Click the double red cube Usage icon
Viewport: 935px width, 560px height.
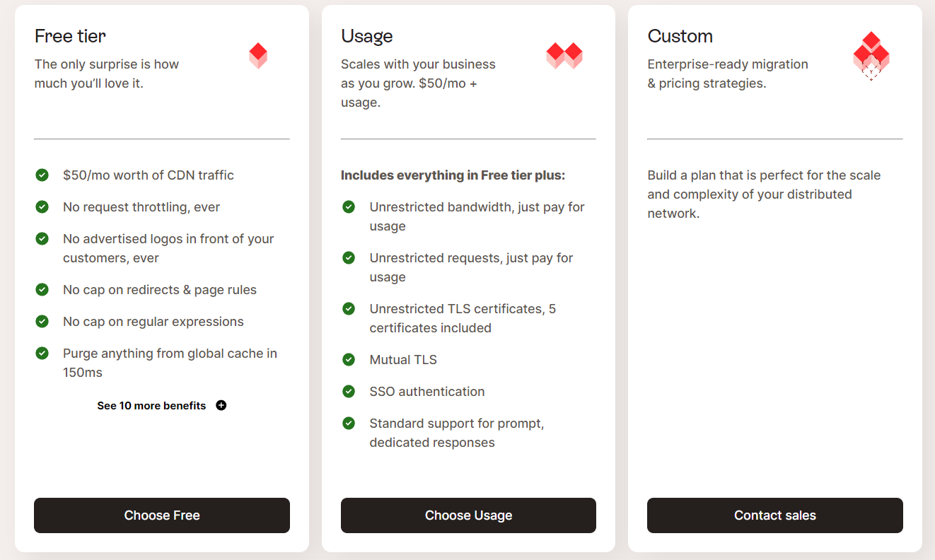[x=564, y=56]
